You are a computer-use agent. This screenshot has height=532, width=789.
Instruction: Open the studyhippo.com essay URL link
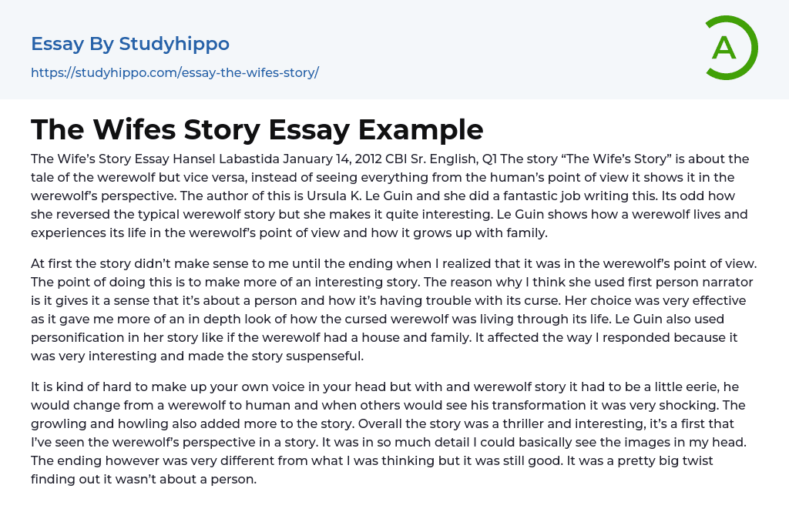175,72
